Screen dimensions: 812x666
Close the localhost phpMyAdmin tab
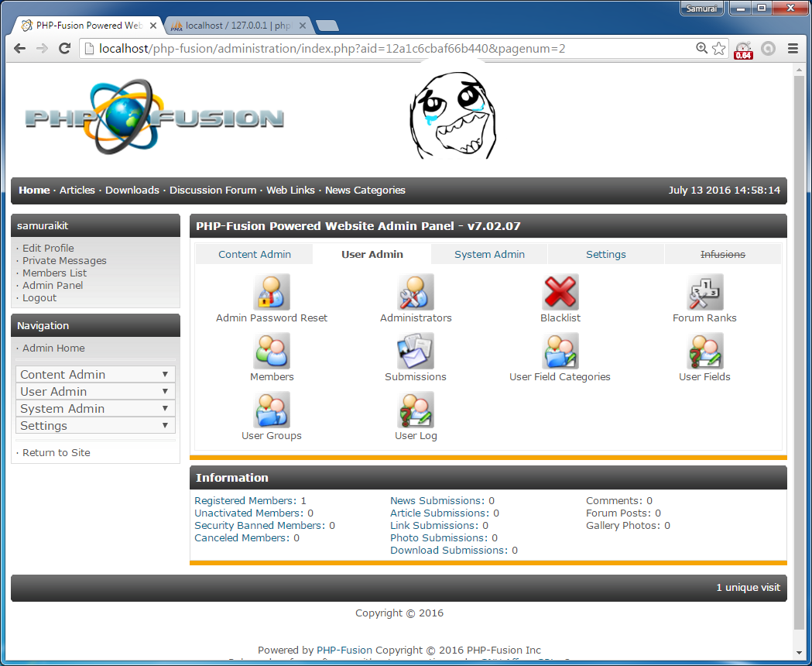click(303, 26)
